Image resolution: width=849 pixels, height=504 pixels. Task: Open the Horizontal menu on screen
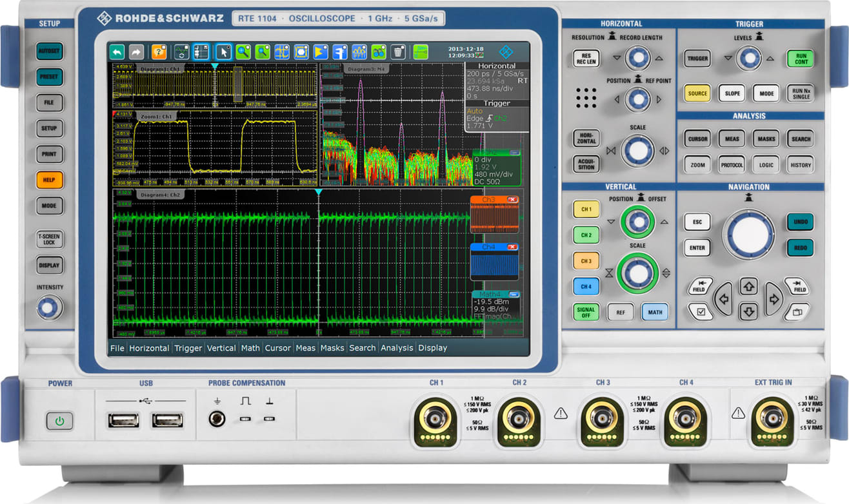(149, 348)
